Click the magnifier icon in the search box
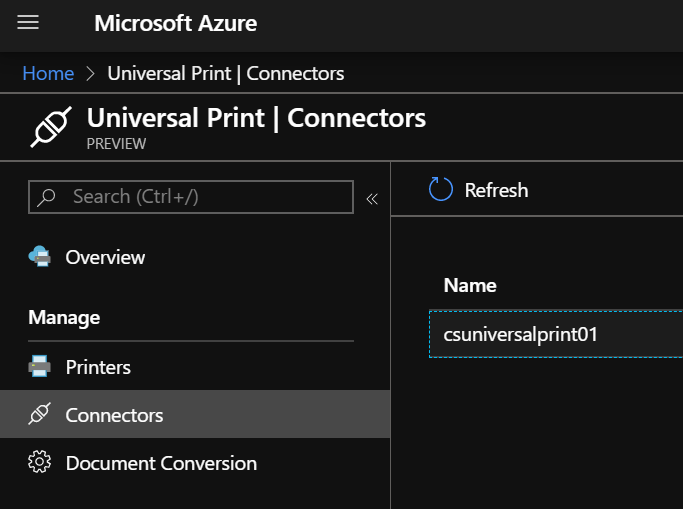 click(47, 197)
